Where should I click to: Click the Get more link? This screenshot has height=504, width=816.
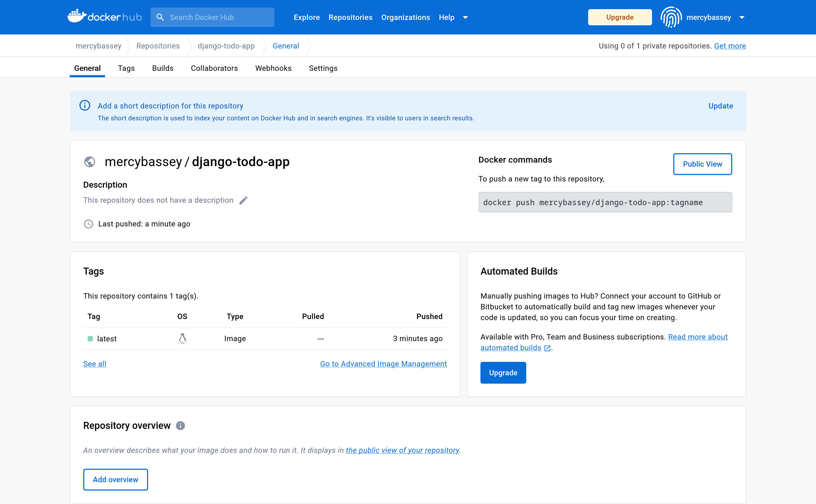[730, 46]
